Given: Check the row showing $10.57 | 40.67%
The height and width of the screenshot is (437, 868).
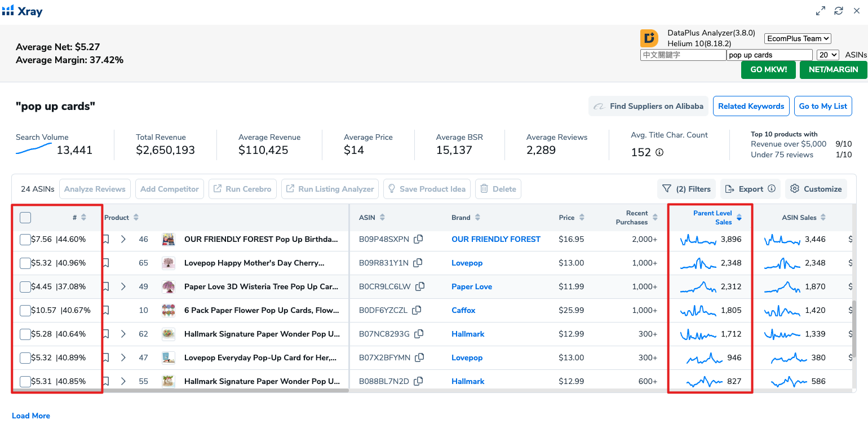Looking at the screenshot, I should pyautogui.click(x=25, y=311).
